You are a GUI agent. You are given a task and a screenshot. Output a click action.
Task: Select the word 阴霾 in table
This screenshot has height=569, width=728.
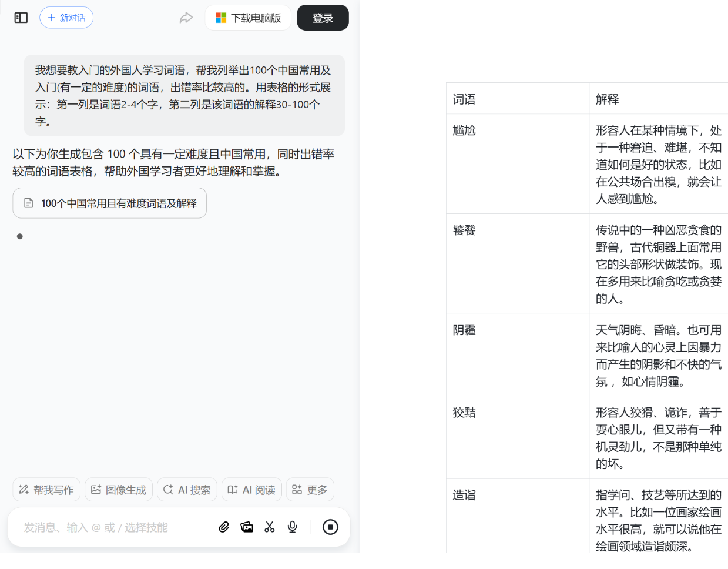[x=464, y=330]
